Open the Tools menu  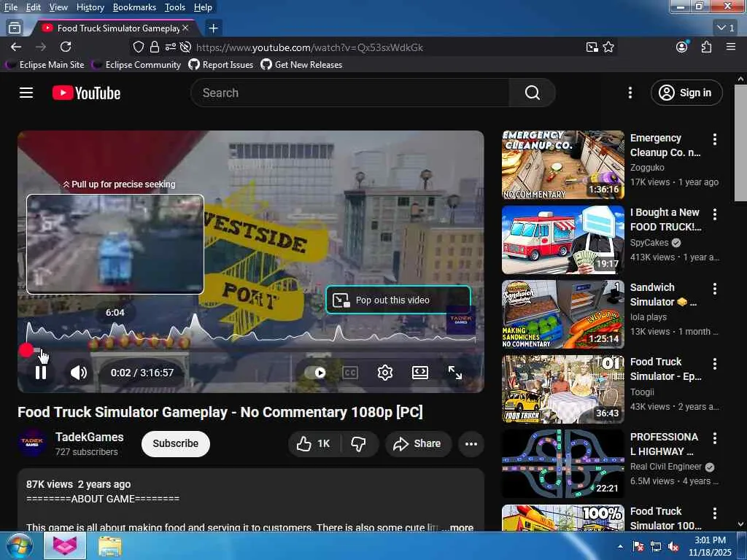(175, 7)
